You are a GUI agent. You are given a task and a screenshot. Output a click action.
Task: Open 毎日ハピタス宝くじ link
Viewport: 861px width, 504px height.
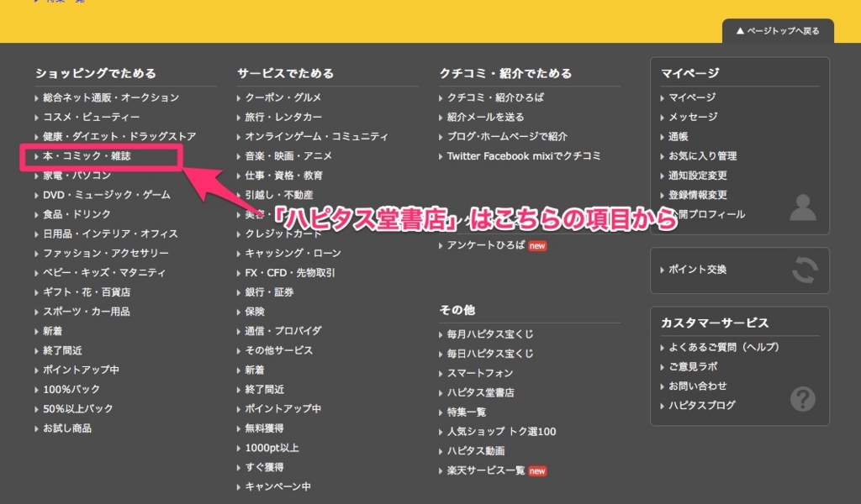coord(490,354)
